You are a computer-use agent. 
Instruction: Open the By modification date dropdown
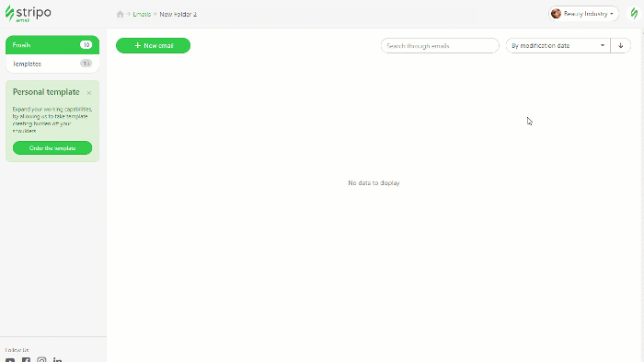(558, 46)
